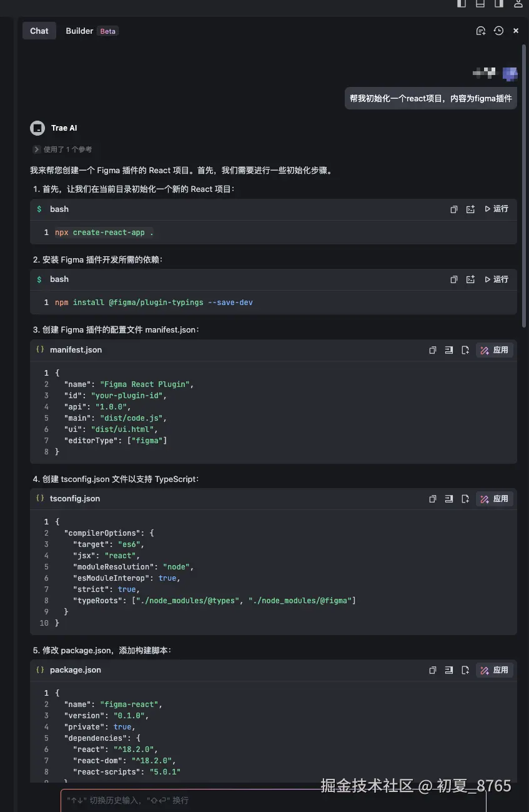Click the manifest.json file name
Viewport: 529px width, 812px height.
pyautogui.click(x=76, y=350)
